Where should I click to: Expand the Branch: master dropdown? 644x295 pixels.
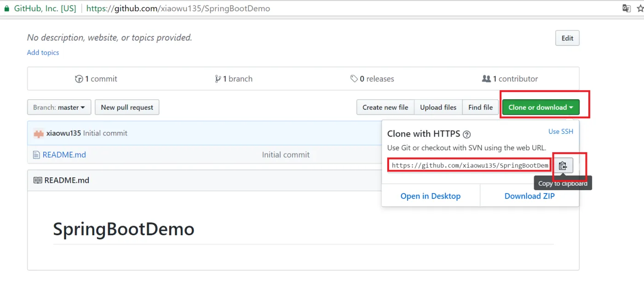[x=59, y=108]
